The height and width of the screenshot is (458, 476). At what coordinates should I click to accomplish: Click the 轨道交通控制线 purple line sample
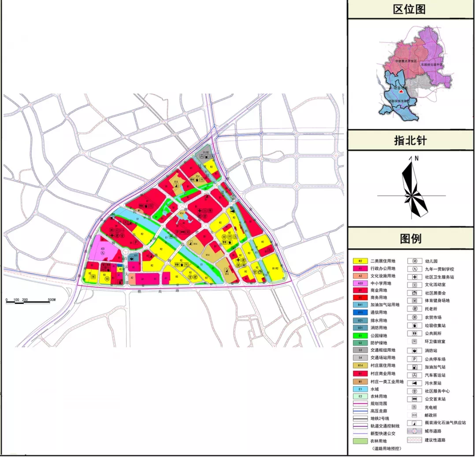click(361, 426)
